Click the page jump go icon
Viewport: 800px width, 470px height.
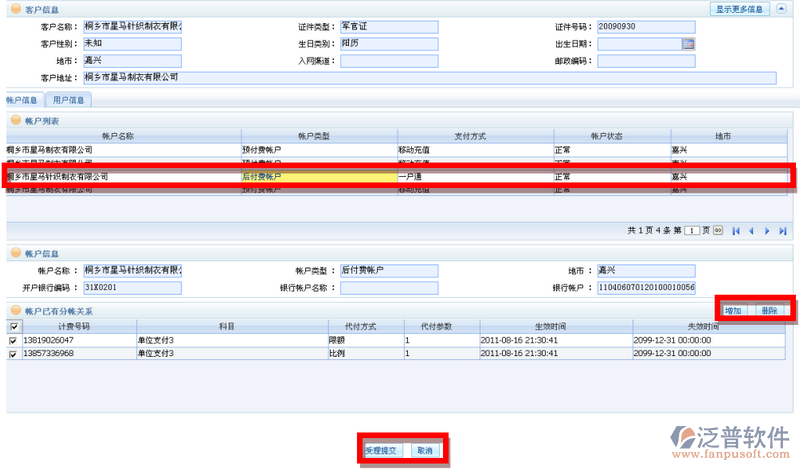pos(718,230)
